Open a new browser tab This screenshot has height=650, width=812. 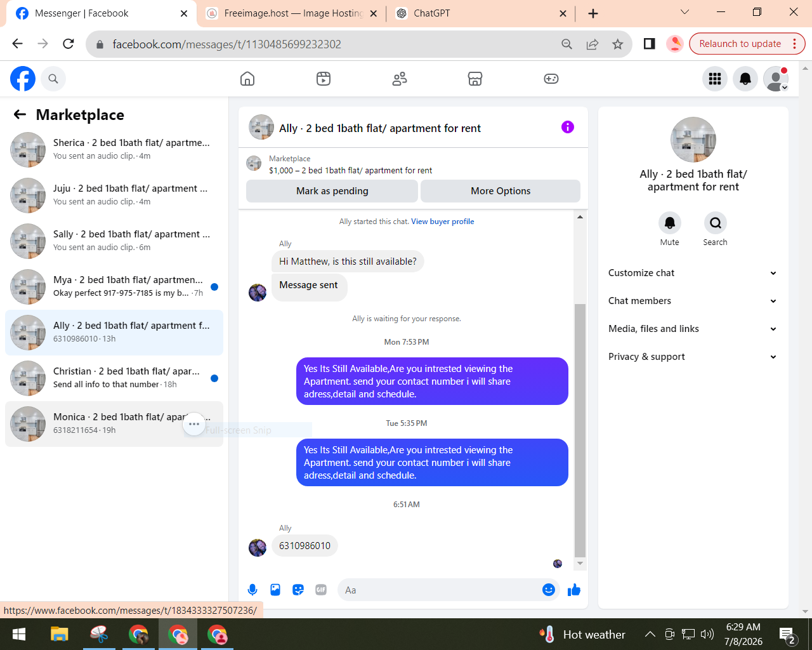[x=593, y=13]
